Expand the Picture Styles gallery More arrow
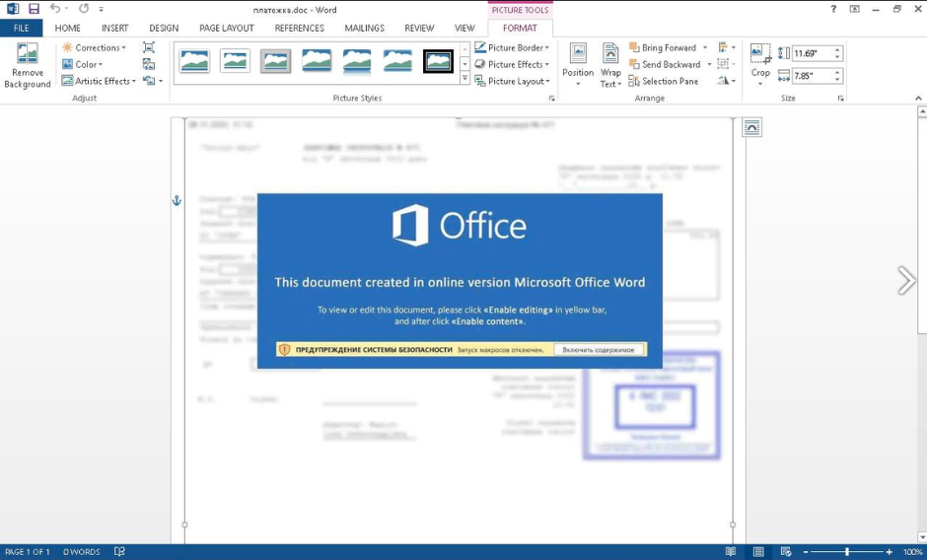 (x=464, y=78)
